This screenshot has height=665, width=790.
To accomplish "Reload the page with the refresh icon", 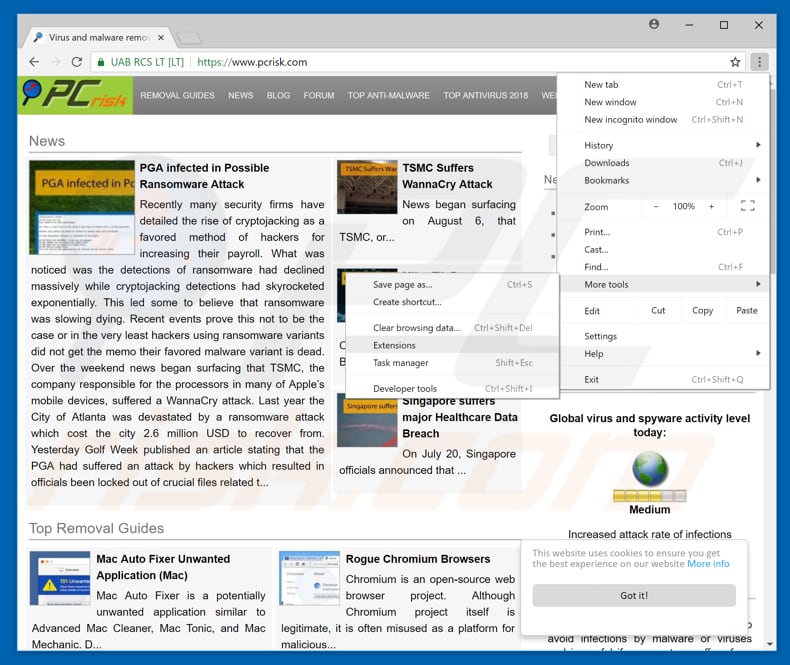I will tap(77, 62).
